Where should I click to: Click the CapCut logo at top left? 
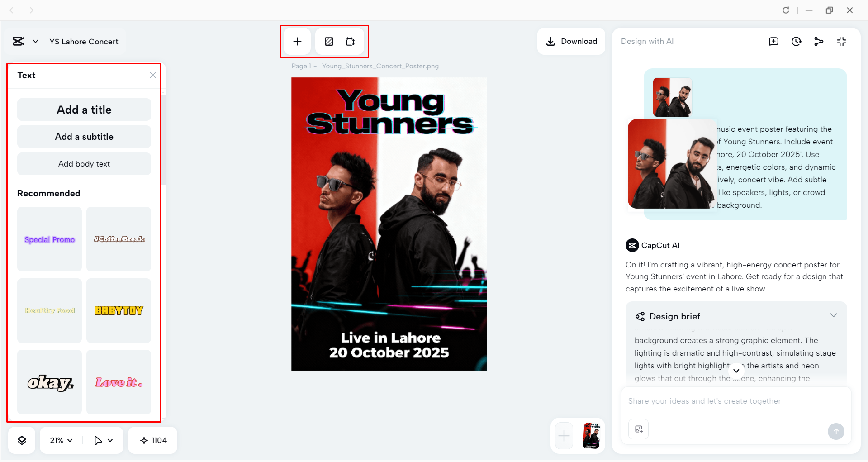tap(18, 41)
